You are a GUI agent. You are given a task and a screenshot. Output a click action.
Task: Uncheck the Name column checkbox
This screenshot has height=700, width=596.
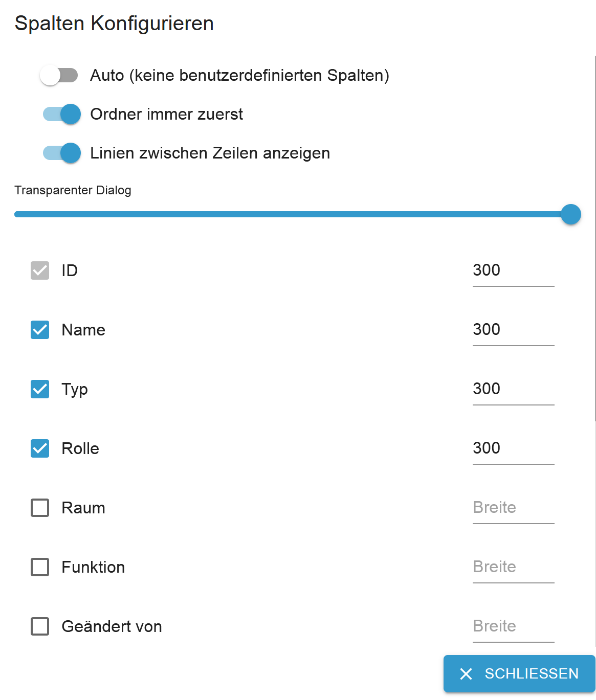pyautogui.click(x=39, y=330)
